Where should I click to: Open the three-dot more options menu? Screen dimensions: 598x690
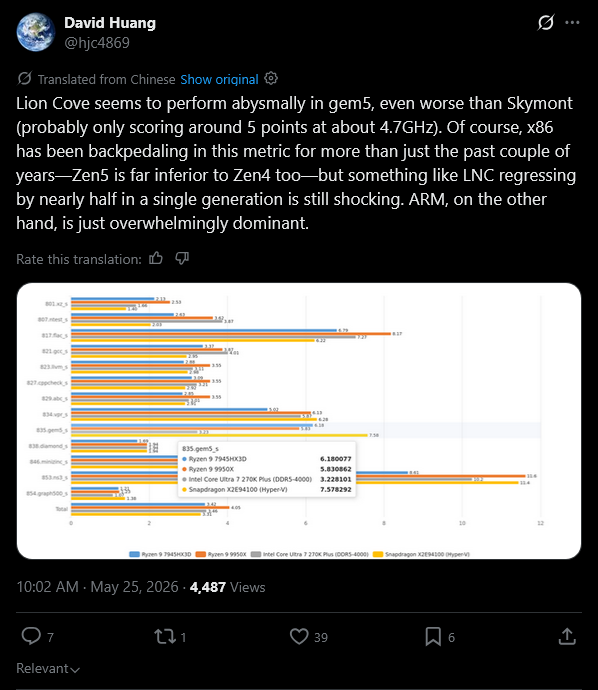572,22
